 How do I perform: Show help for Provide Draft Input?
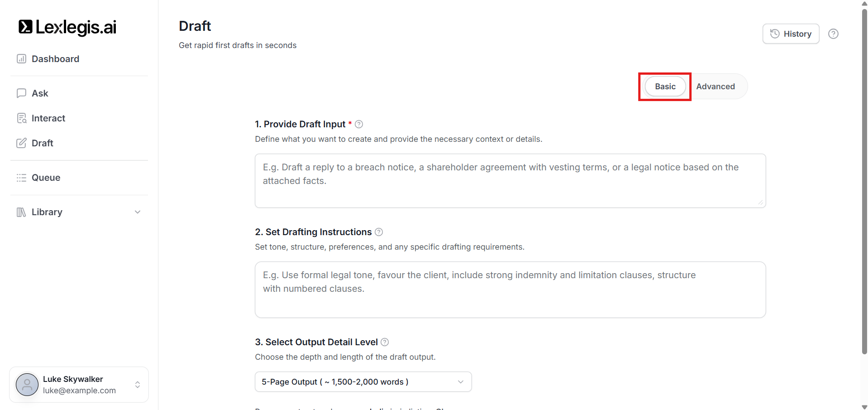coord(359,124)
